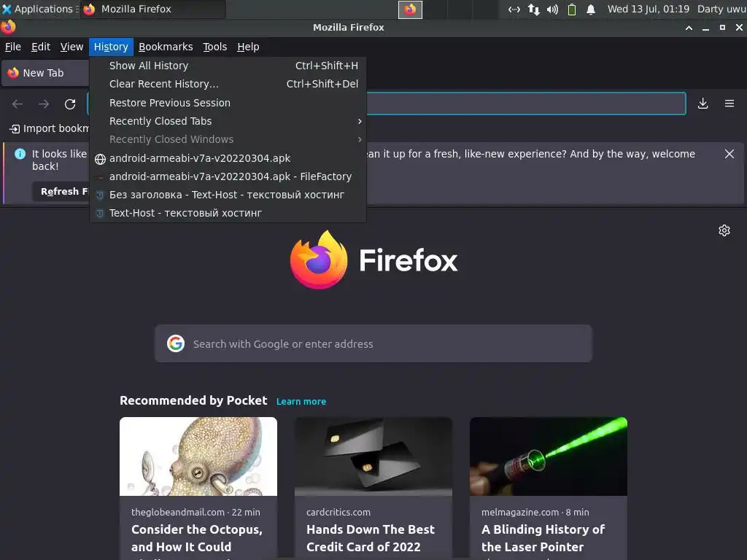Screen dimensions: 747x560
Task: Dismiss the refresh Firefox notification bar
Action: (x=729, y=154)
